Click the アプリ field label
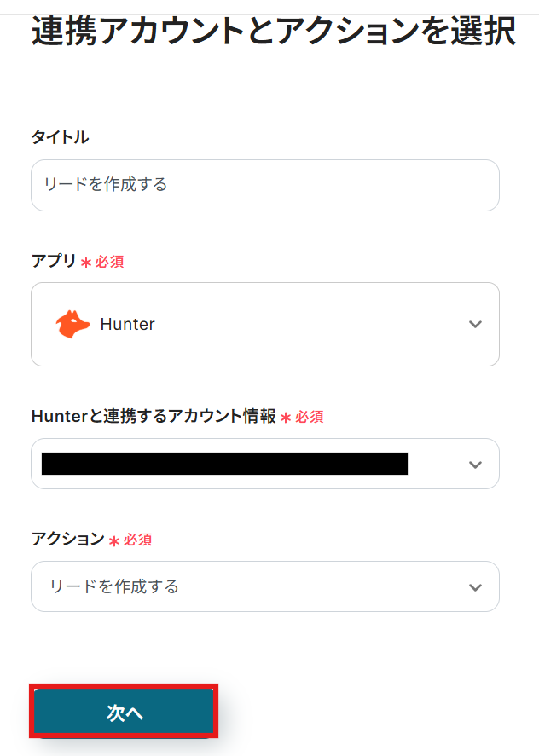Viewport: 539px width, 756px height. click(x=54, y=262)
